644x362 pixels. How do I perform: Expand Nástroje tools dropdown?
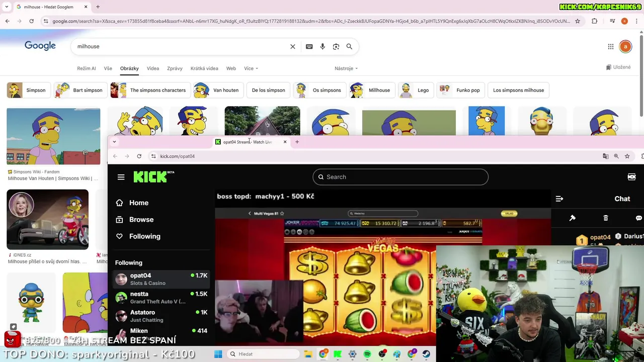coord(346,68)
